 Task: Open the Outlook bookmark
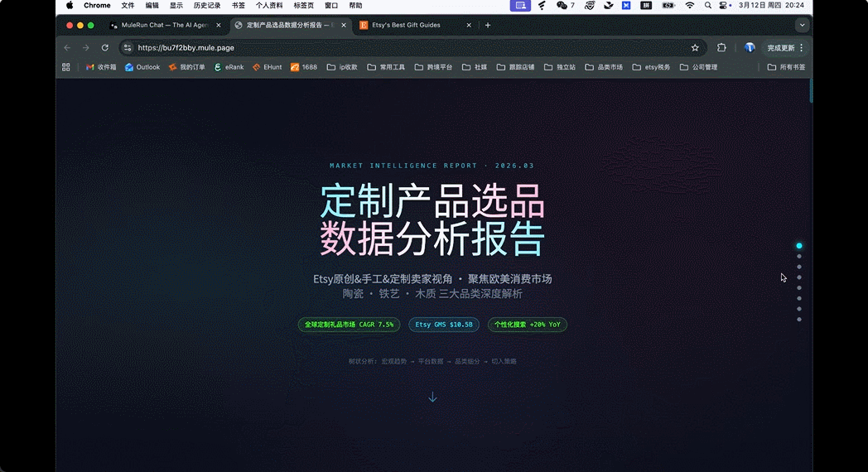click(x=142, y=67)
